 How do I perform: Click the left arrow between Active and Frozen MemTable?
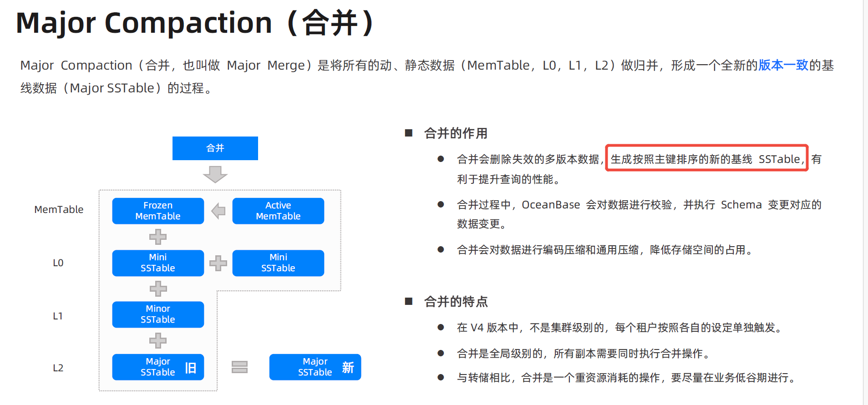click(218, 211)
